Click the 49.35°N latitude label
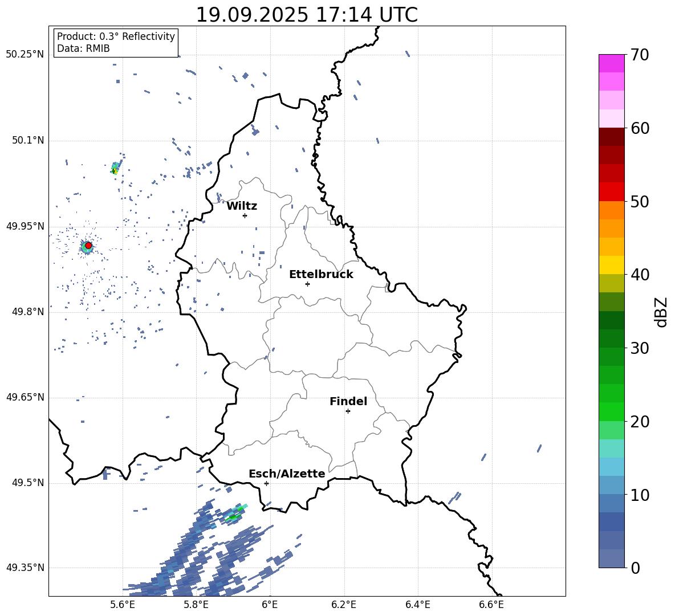Image resolution: width=675 pixels, height=616 pixels. 25,568
